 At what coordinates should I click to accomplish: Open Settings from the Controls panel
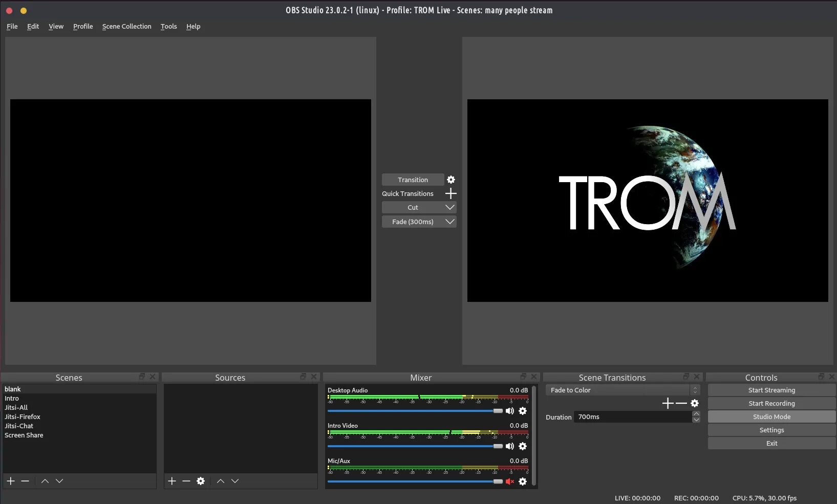coord(771,430)
